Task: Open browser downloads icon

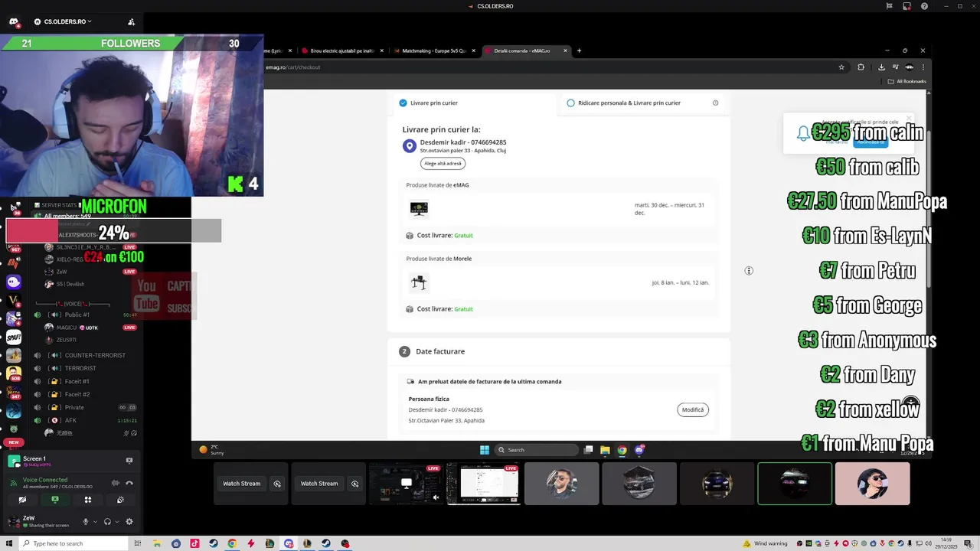Action: click(x=881, y=67)
